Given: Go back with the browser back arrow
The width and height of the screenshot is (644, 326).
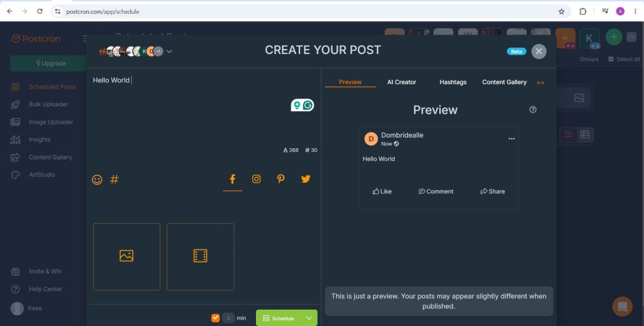Looking at the screenshot, I should [x=10, y=11].
